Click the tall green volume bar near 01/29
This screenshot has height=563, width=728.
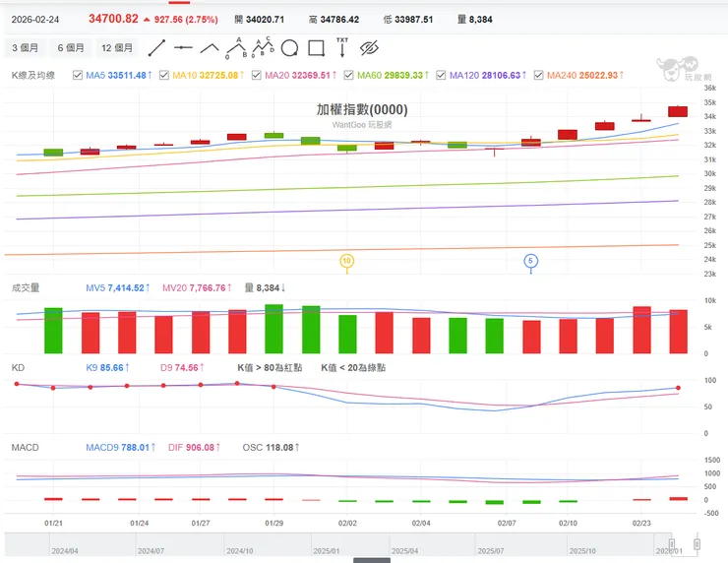(273, 329)
